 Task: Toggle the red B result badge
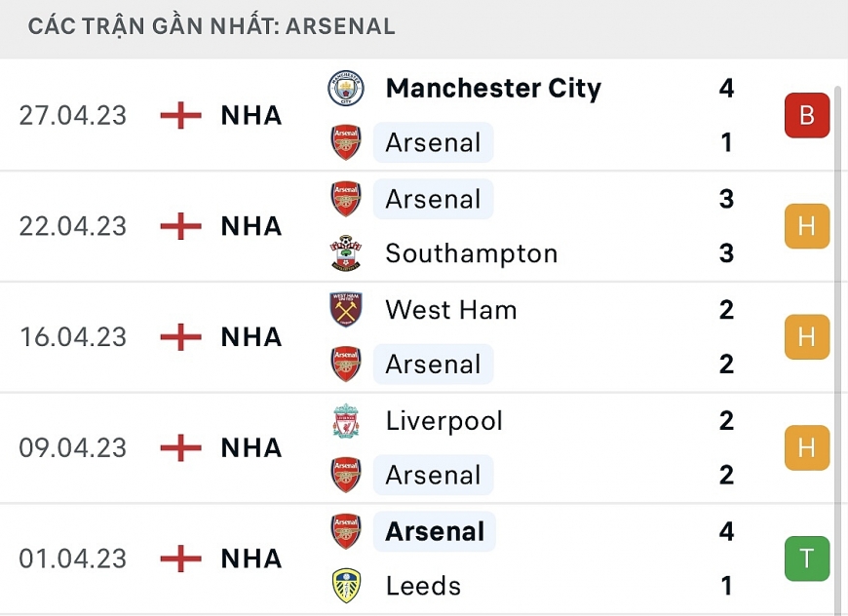[x=807, y=115]
